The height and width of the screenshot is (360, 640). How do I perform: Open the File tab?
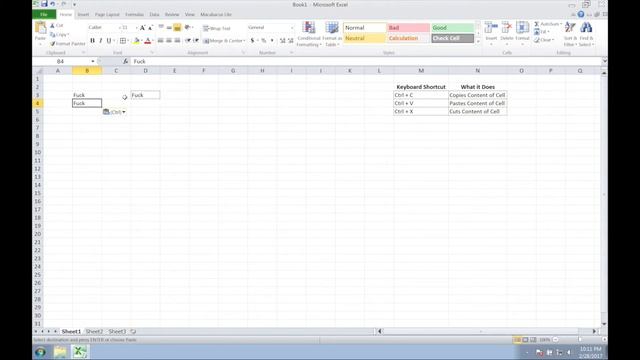pyautogui.click(x=44, y=14)
